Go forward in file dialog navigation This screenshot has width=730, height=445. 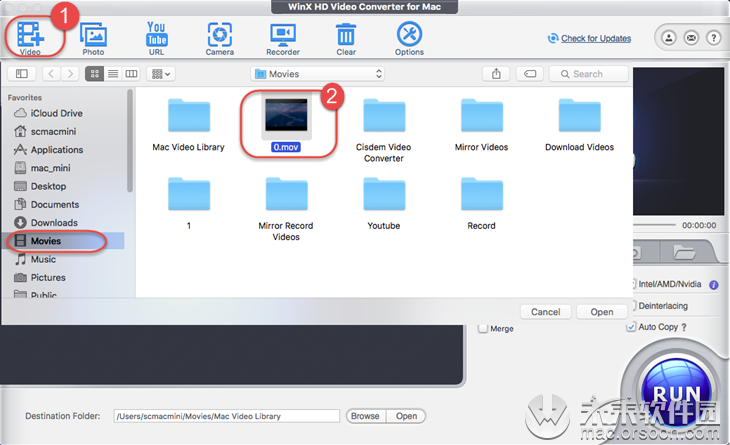70,74
